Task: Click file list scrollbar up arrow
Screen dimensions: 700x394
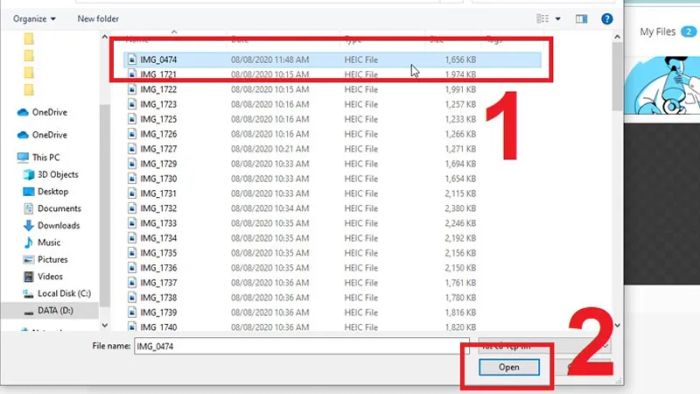Action: point(617,37)
